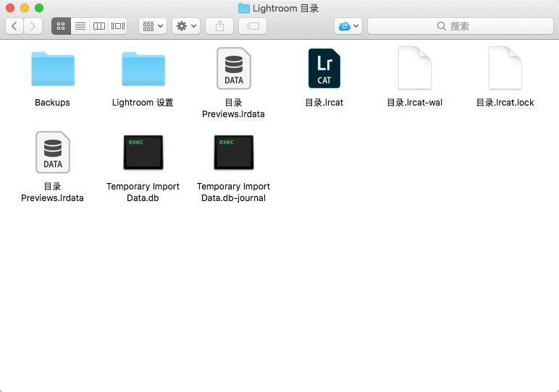
Task: Switch to cover flow view
Action: 118,26
